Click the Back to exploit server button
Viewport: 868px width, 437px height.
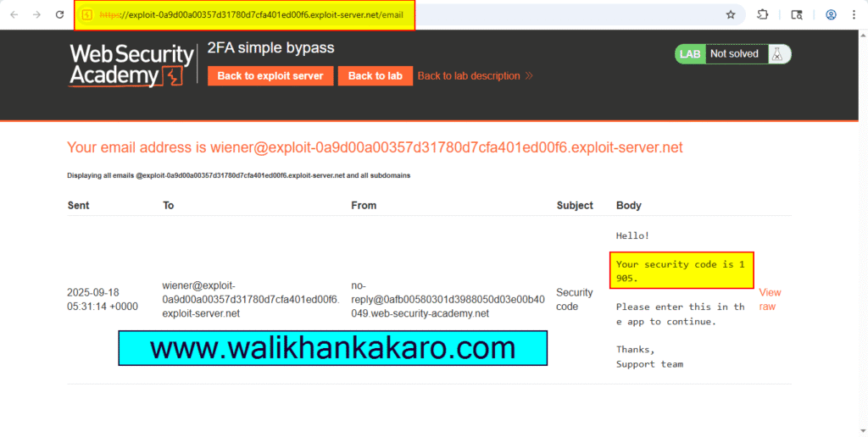click(270, 75)
